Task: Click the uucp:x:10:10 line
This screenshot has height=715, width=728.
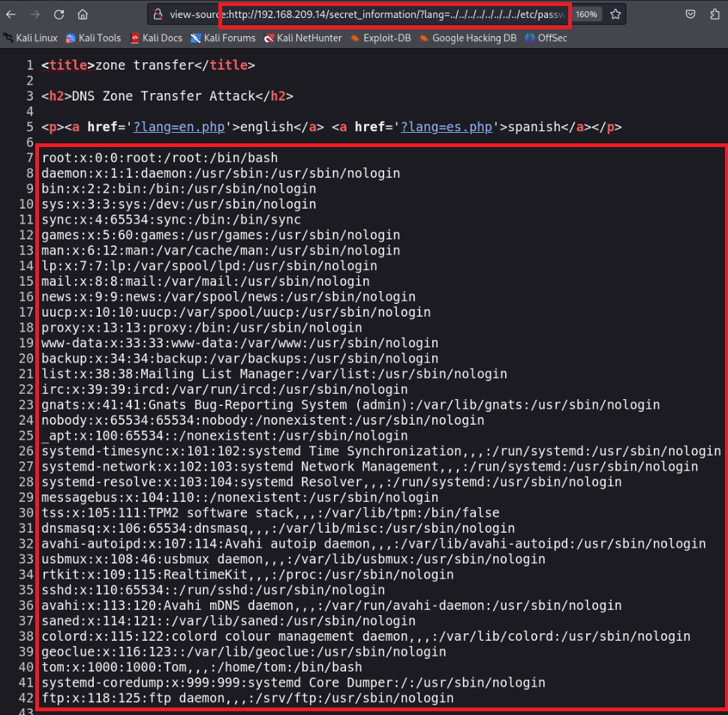Action: pos(236,312)
